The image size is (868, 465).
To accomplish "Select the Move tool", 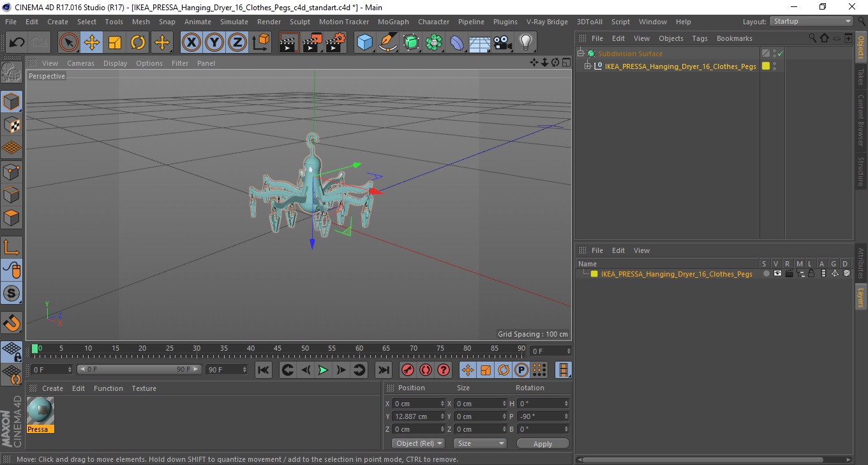I will tap(92, 43).
